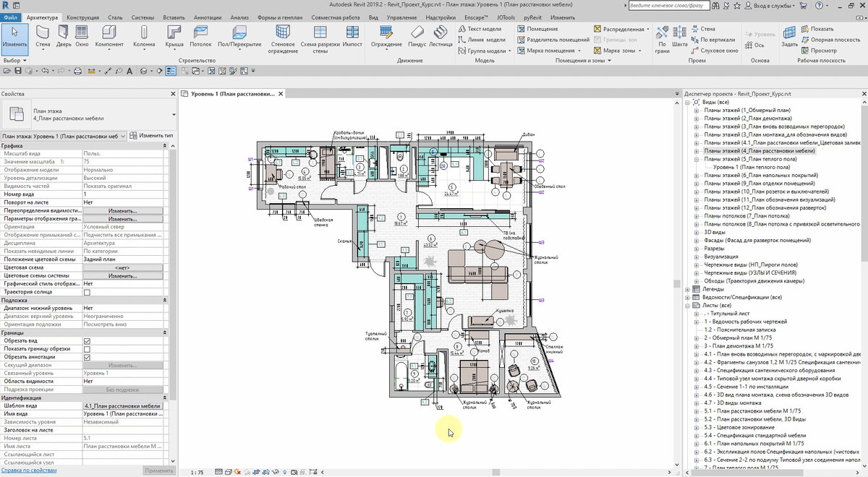Activate the Крыша roof tool
868x477 pixels.
point(174,38)
